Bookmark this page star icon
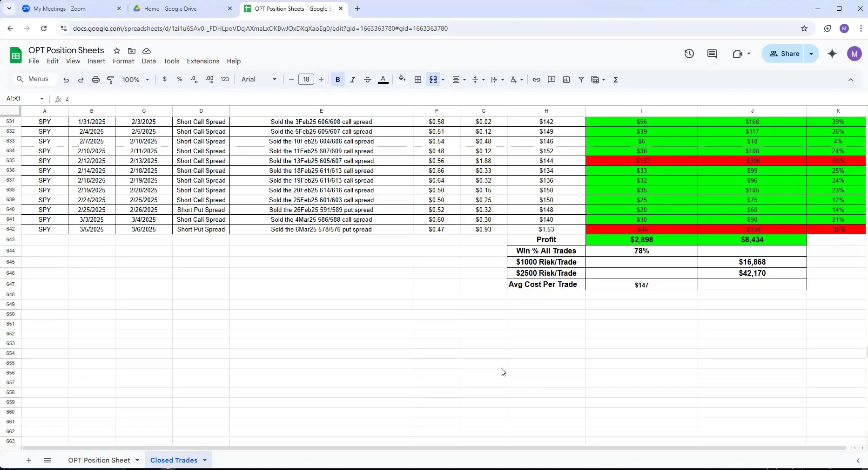This screenshot has height=470, width=868. click(x=804, y=28)
